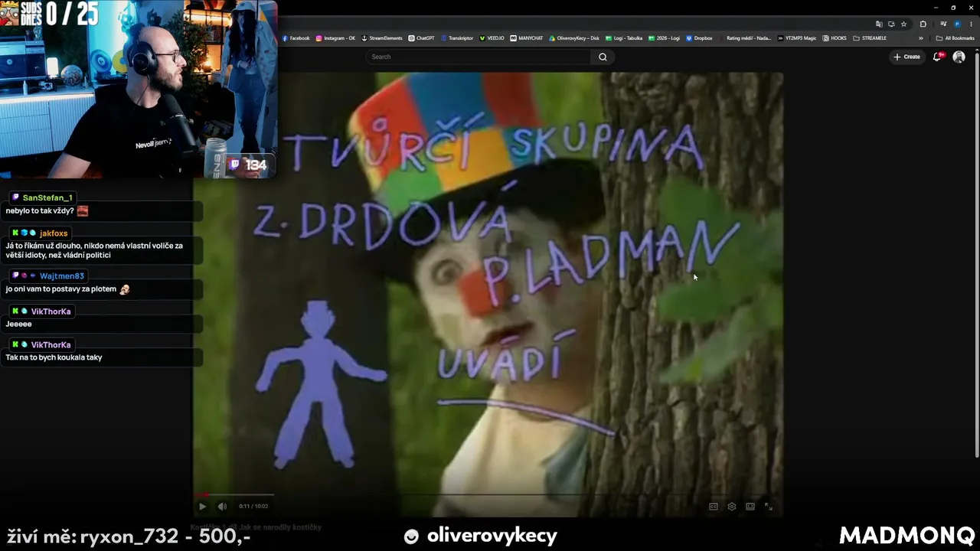980x551 pixels.
Task: Open the All Bookmarks folder
Action: pyautogui.click(x=955, y=38)
